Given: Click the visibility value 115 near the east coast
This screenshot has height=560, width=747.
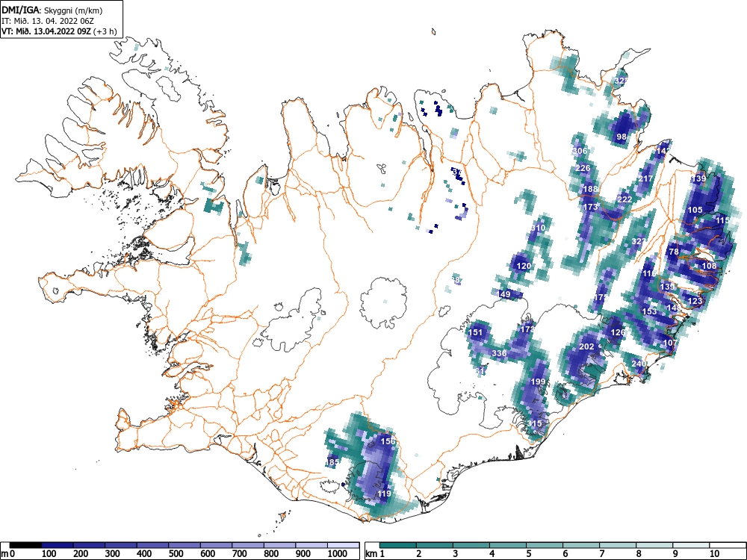Looking at the screenshot, I should (x=722, y=220).
